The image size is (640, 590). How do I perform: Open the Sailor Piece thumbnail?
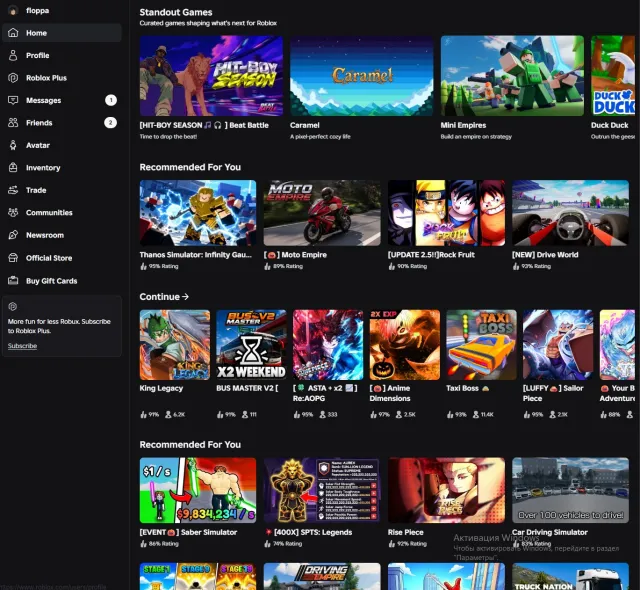click(558, 345)
